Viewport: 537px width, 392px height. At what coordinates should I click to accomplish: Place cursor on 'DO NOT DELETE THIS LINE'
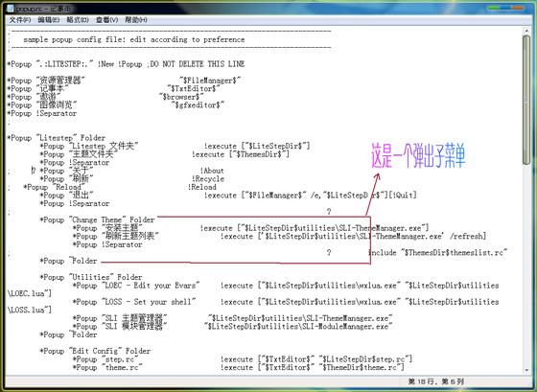[198, 64]
